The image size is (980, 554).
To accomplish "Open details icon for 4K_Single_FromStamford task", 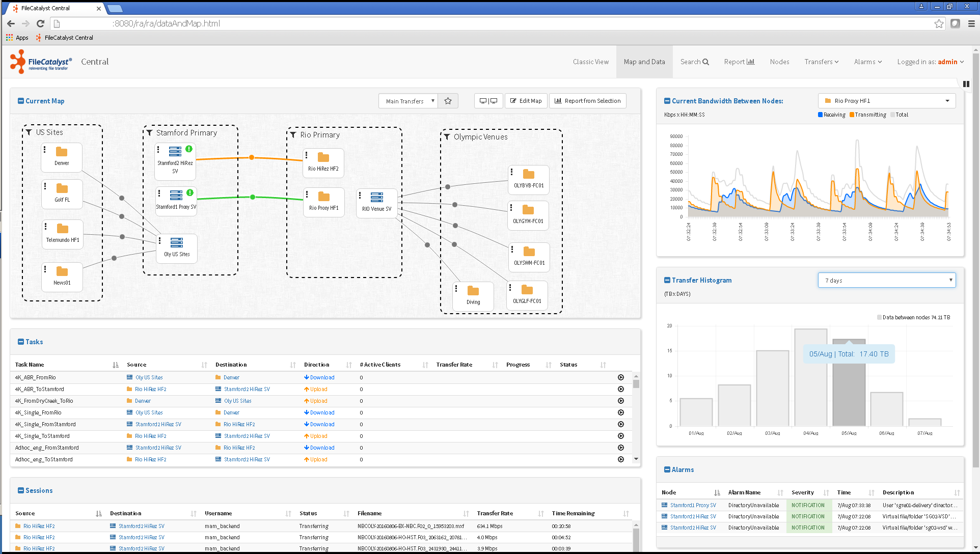I will [620, 424].
